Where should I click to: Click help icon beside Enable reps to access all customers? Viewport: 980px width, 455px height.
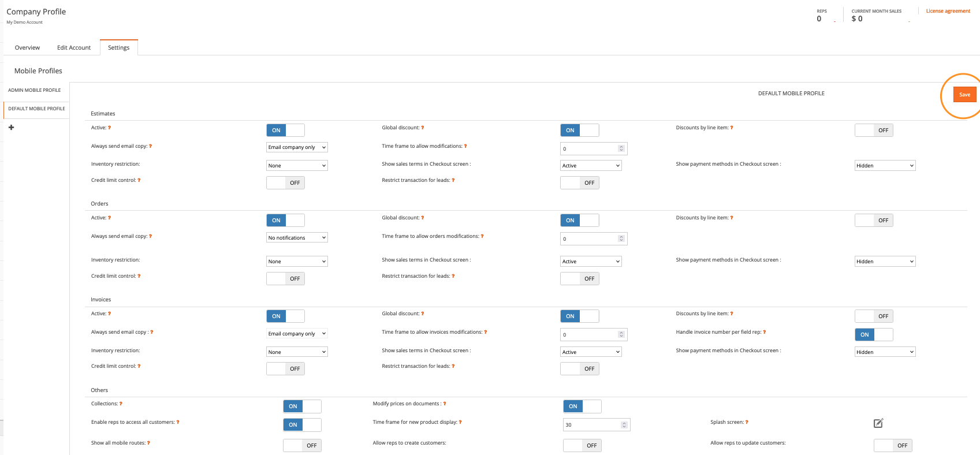pyautogui.click(x=178, y=422)
